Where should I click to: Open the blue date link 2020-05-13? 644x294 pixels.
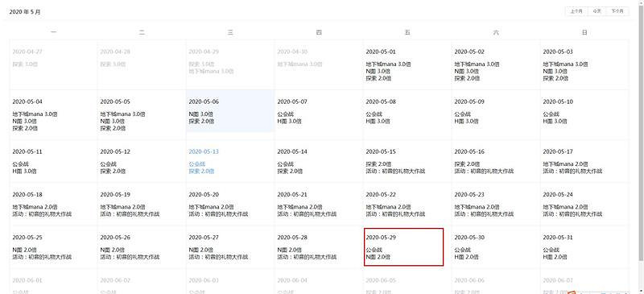[204, 151]
